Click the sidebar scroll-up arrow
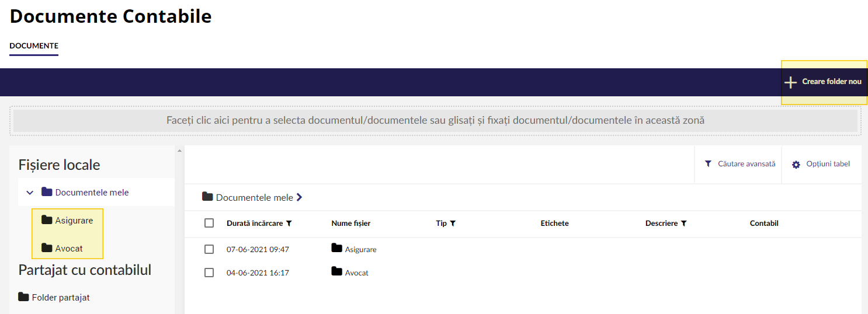 (179, 151)
